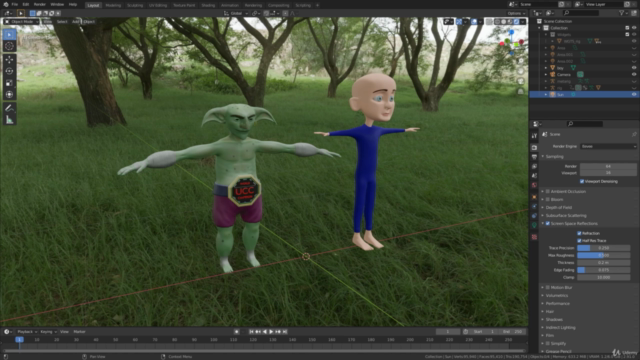The height and width of the screenshot is (360, 640).
Task: Click the pin icon in Scene properties header
Action: point(634,134)
